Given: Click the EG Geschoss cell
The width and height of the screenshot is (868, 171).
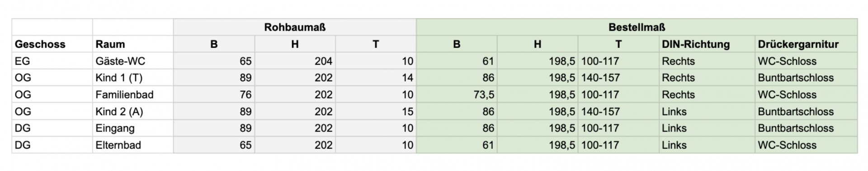Looking at the screenshot, I should pyautogui.click(x=52, y=61).
